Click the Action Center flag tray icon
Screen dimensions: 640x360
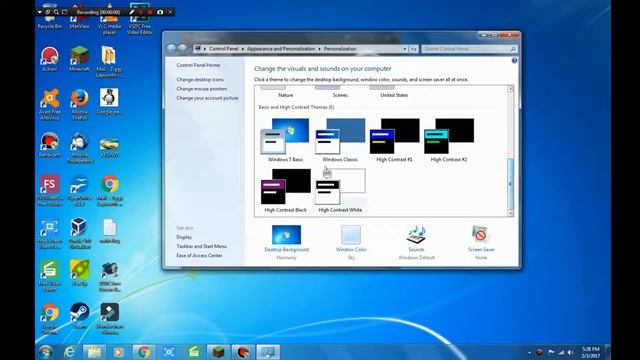(551, 352)
